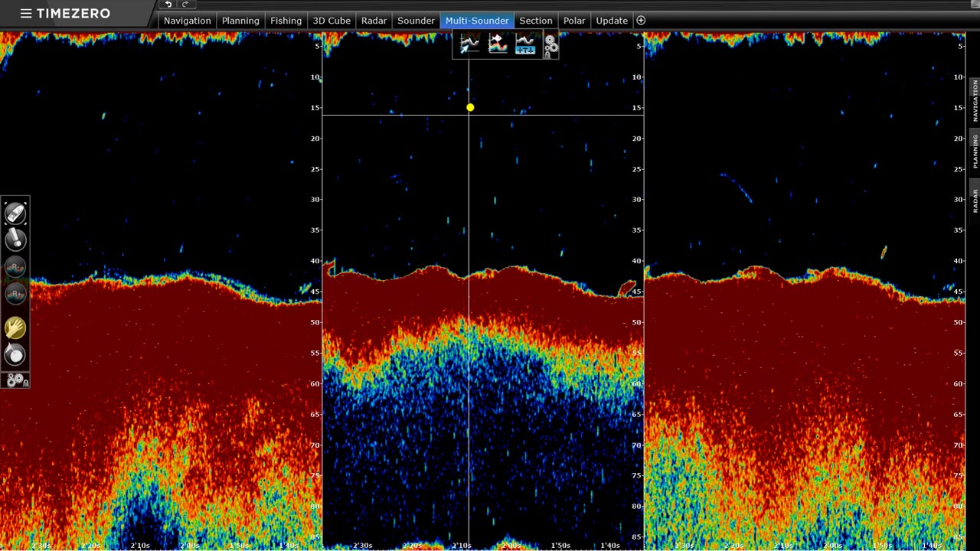This screenshot has height=551, width=980.
Task: Open locked toolbar settings gears on left
Action: click(16, 380)
